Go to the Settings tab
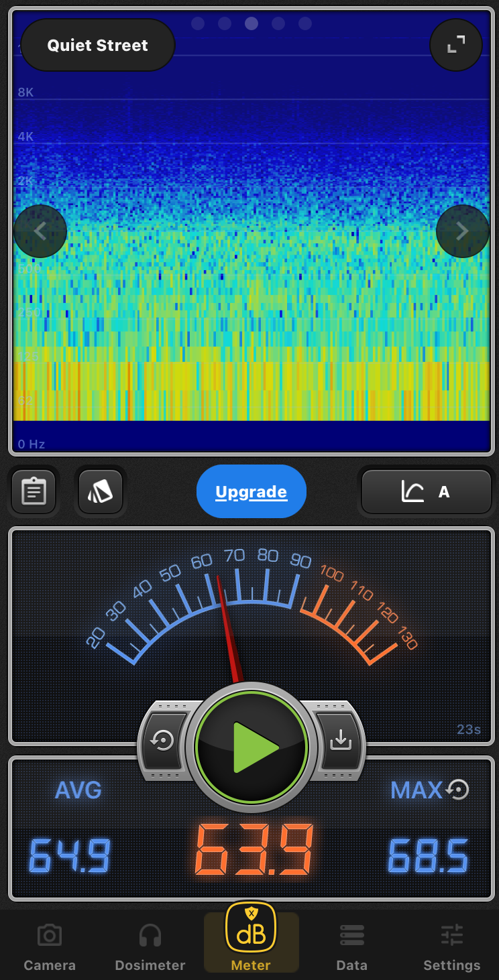The height and width of the screenshot is (980, 499). pos(452,946)
